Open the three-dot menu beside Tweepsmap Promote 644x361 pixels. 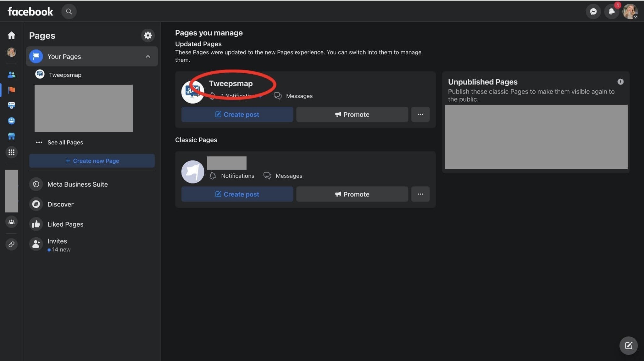tap(420, 114)
